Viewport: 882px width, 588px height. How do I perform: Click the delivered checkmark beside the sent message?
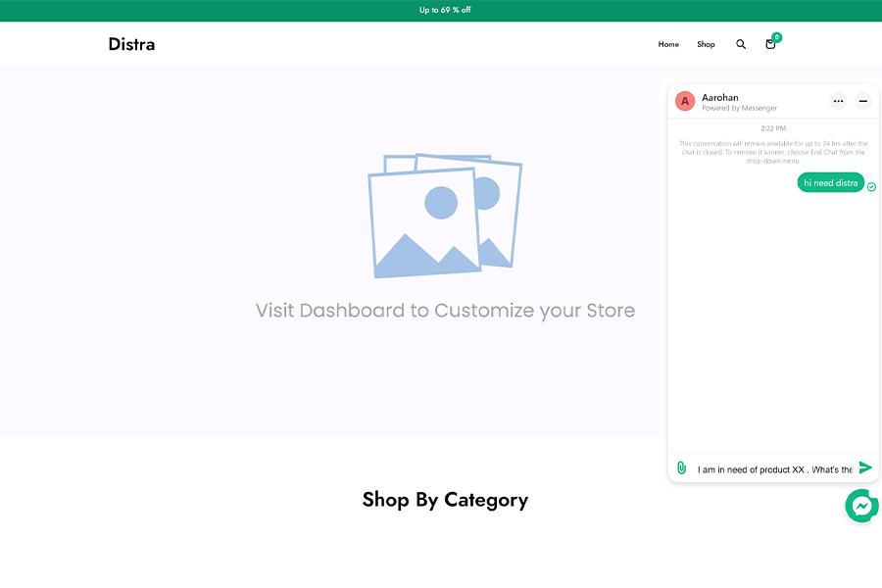(871, 186)
